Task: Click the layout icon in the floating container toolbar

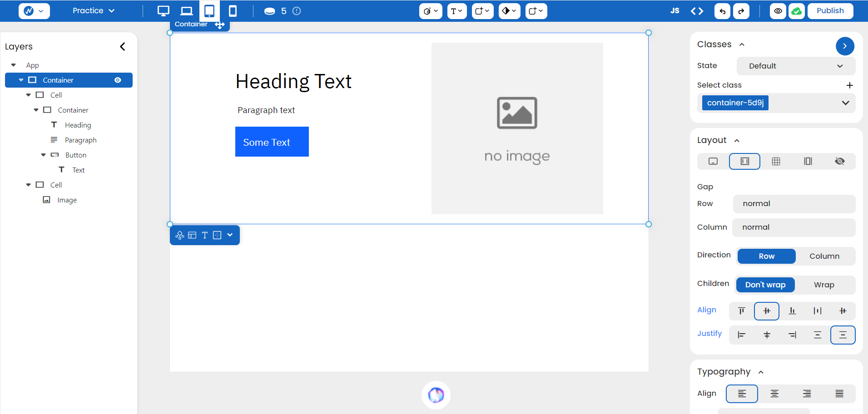Action: 192,235
